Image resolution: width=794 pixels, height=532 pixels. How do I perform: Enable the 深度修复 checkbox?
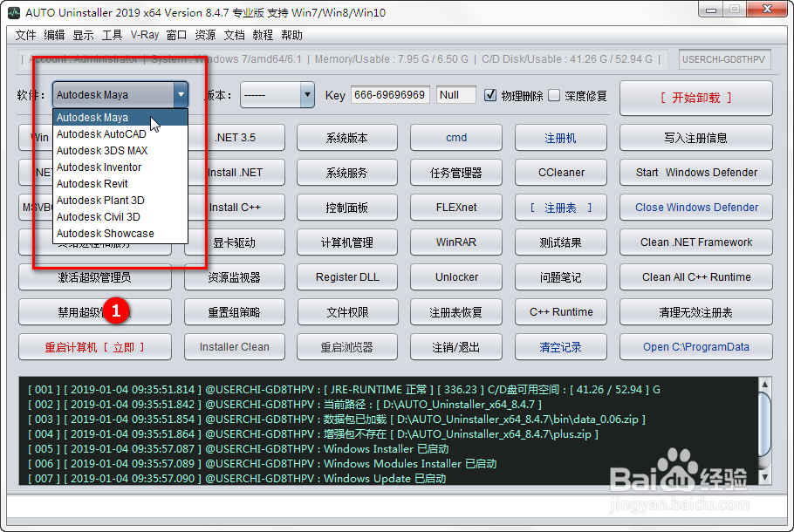coord(554,95)
